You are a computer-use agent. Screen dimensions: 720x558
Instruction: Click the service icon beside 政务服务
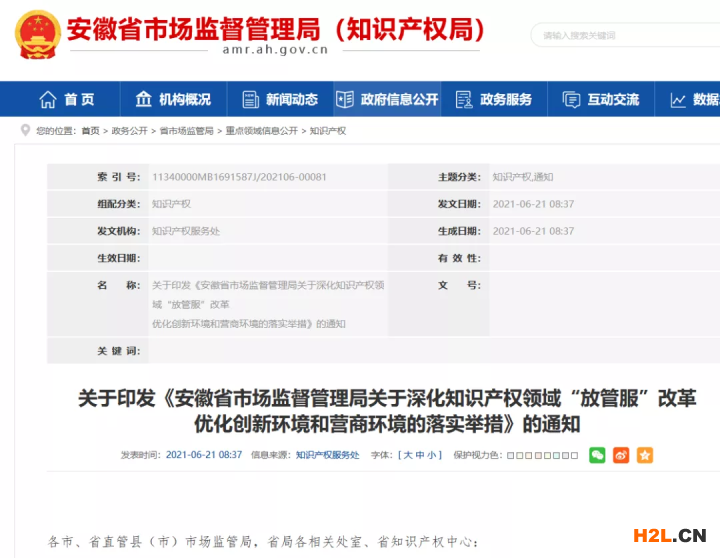(464, 100)
